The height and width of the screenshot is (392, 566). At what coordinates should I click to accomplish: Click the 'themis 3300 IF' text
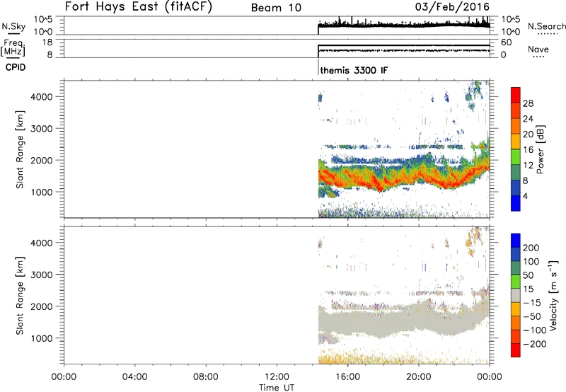[x=354, y=70]
